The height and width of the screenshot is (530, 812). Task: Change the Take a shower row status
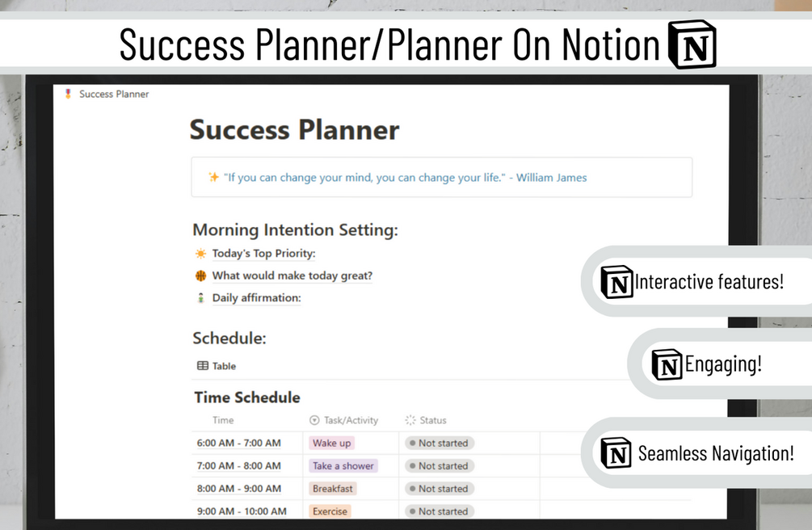point(440,465)
